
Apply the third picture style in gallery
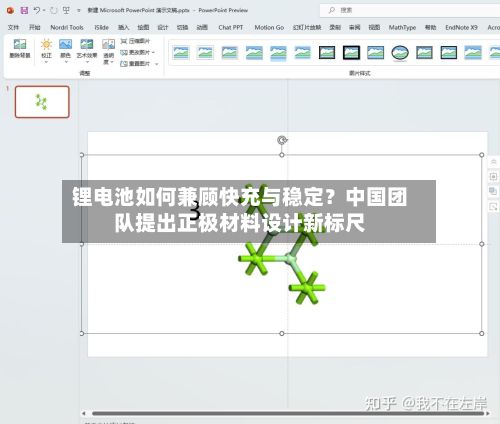click(230, 52)
